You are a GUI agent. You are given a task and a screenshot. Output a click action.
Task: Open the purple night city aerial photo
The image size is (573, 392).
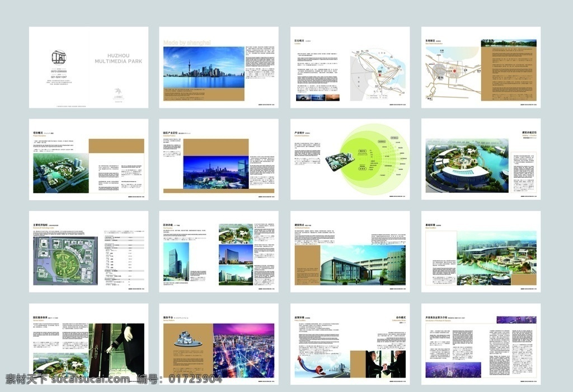coord(244,351)
